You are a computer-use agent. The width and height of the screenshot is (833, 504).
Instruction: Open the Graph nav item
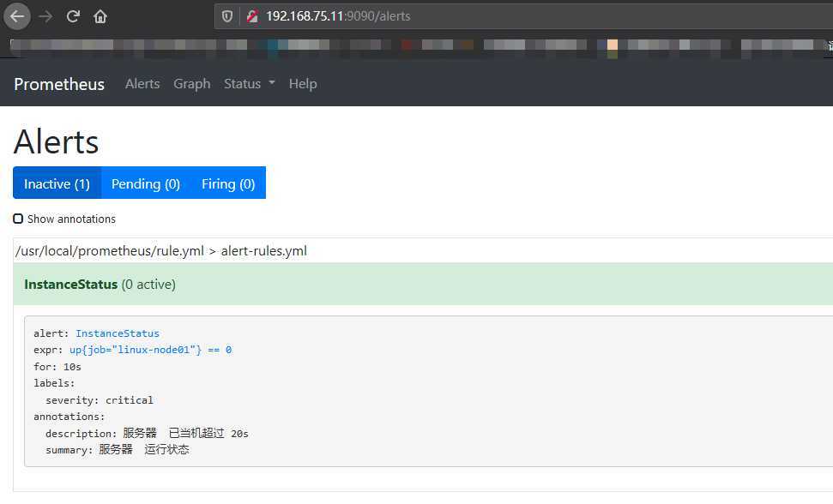pos(192,84)
